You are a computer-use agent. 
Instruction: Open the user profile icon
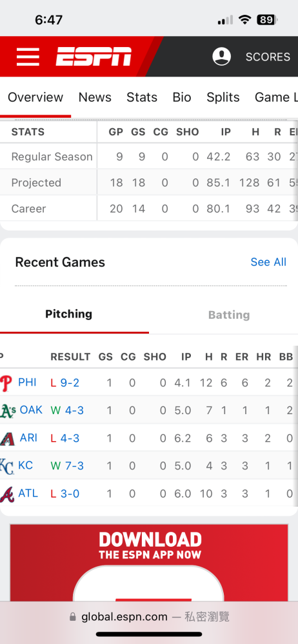[221, 57]
